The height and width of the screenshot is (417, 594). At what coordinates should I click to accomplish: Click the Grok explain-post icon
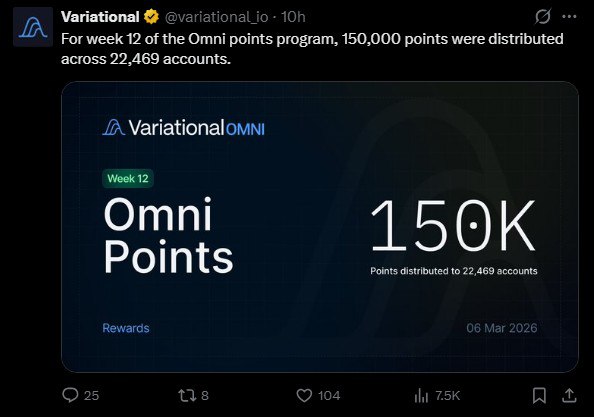pos(542,17)
